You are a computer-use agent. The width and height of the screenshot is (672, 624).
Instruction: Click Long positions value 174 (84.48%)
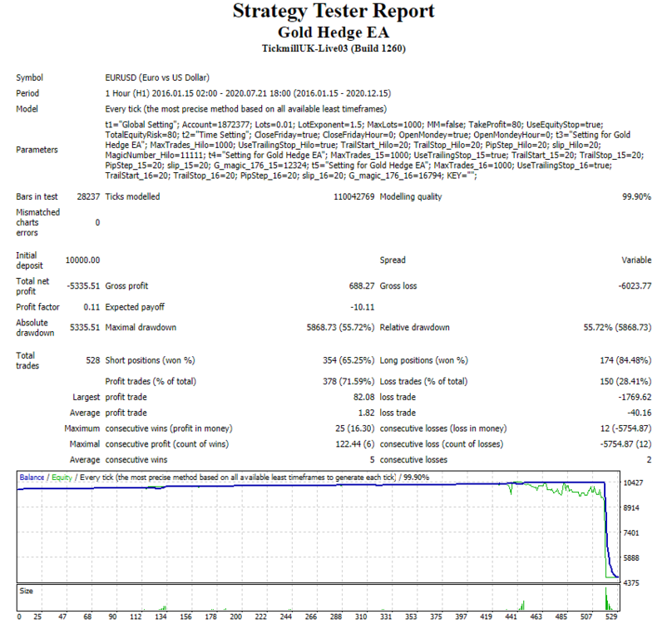pyautogui.click(x=625, y=360)
